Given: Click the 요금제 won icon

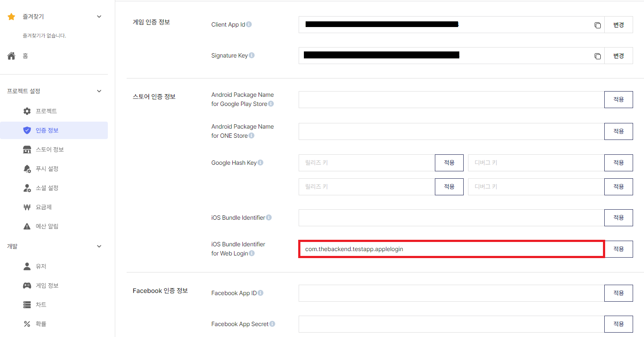Looking at the screenshot, I should (x=27, y=207).
